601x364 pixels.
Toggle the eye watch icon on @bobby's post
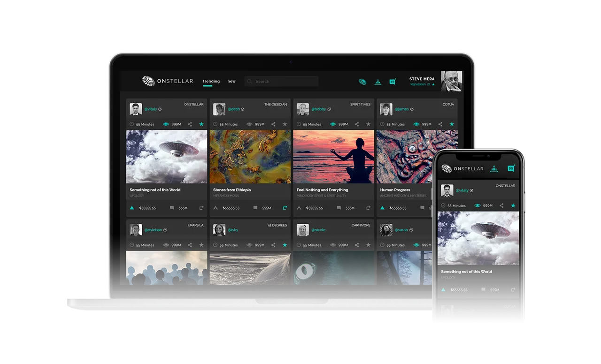coord(333,124)
